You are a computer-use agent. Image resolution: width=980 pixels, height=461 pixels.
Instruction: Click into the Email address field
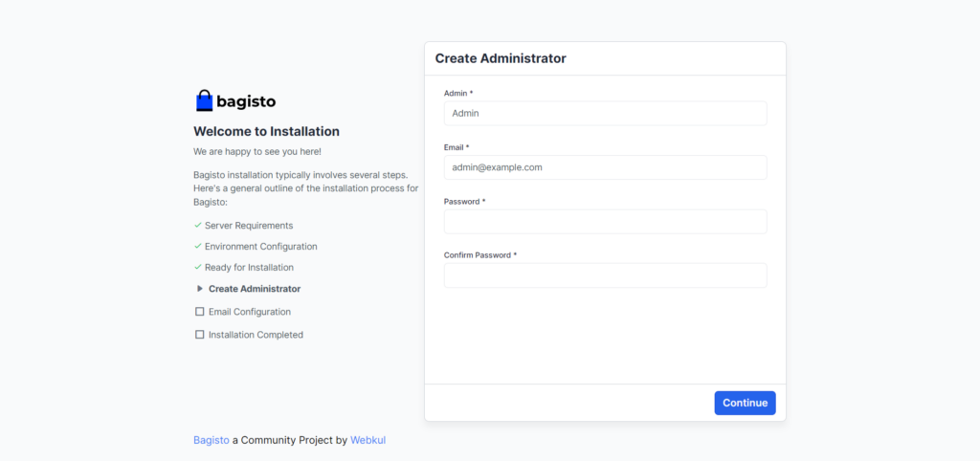coord(605,167)
